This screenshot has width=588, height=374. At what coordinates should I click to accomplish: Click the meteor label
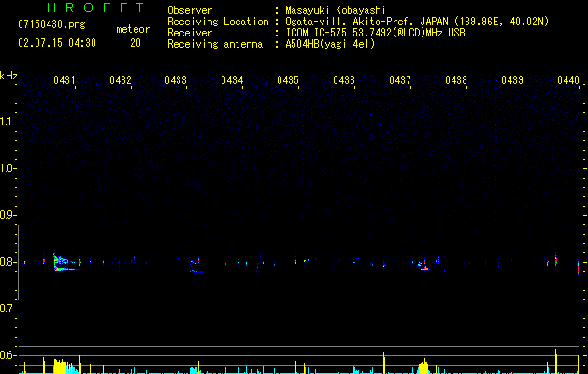[133, 29]
